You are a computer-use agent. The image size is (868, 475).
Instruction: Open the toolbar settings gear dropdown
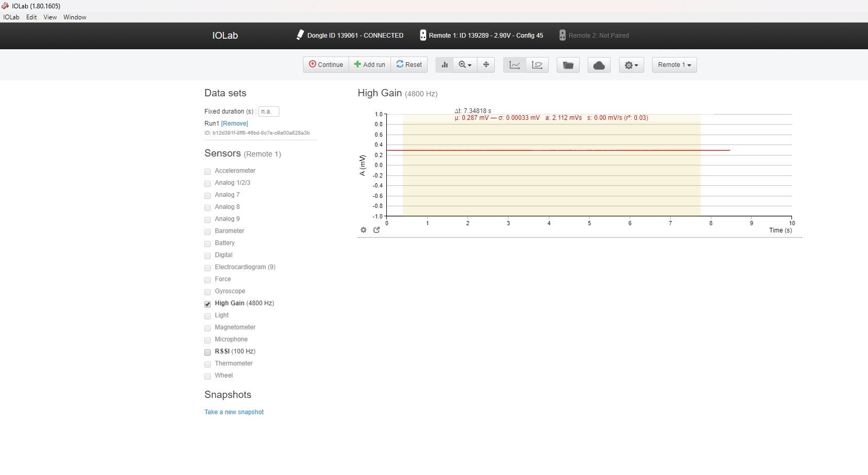coord(631,64)
